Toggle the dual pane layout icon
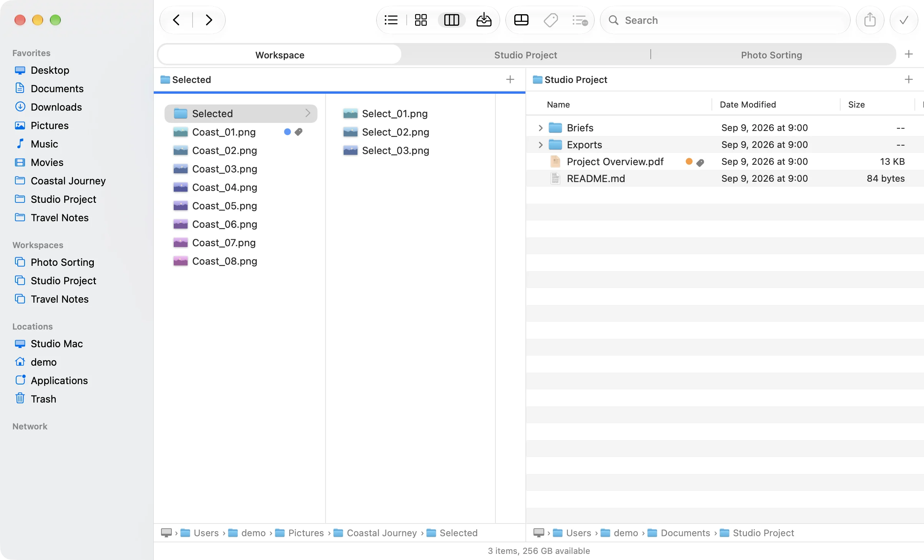924x560 pixels. 521,20
